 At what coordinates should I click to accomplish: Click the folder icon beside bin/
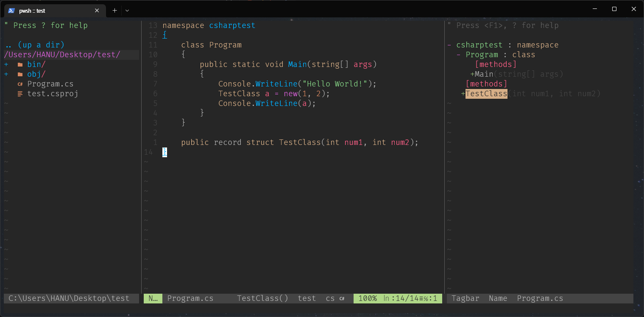tap(20, 64)
